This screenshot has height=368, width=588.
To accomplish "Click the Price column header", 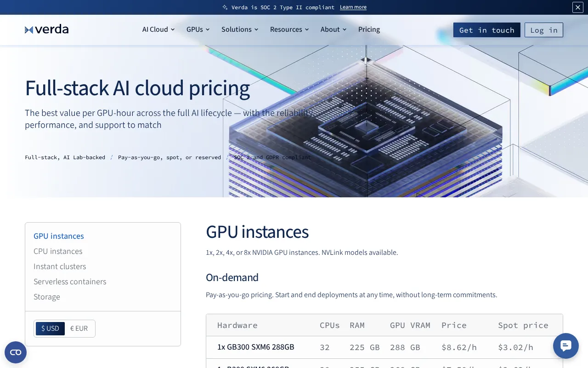I will pyautogui.click(x=454, y=325).
